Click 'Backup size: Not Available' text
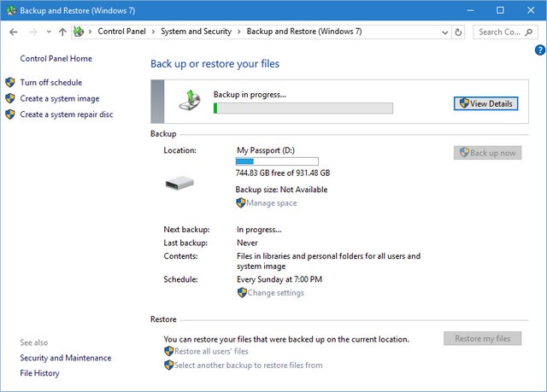Image resolution: width=547 pixels, height=392 pixels. coord(281,190)
